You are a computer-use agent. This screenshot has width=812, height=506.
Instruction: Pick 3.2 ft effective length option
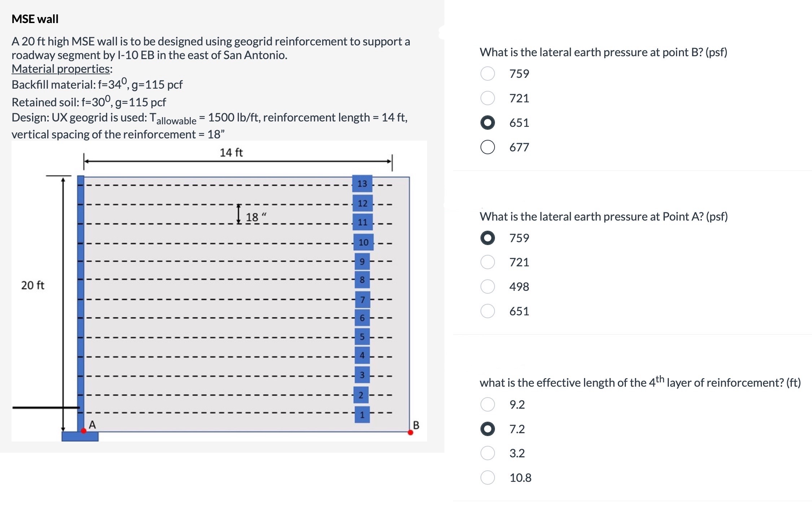487,453
